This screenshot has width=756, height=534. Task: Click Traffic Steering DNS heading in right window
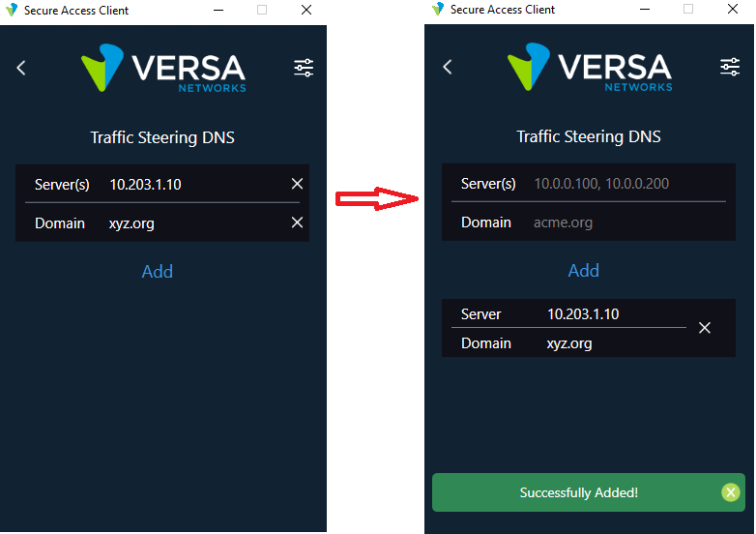tap(589, 136)
